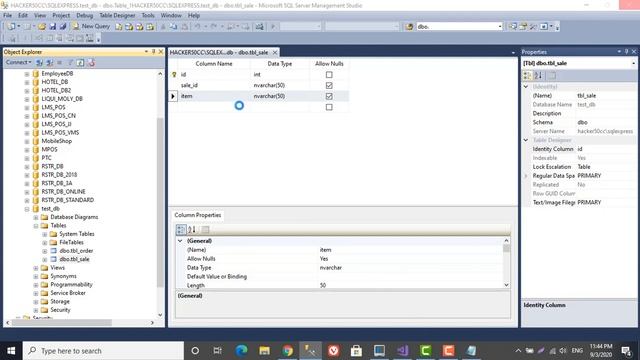Expand the dbo.tbl_order table node
The image size is (640, 360).
45,251
